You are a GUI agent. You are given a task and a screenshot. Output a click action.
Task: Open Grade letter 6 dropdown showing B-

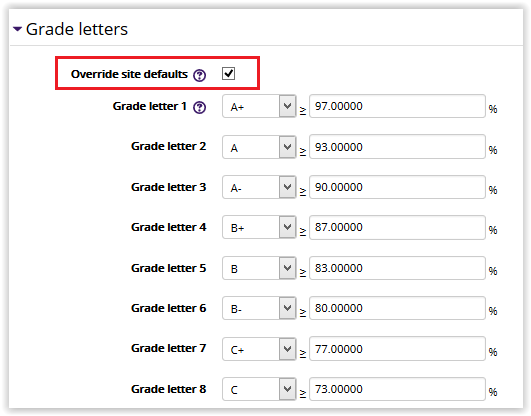pyautogui.click(x=259, y=308)
